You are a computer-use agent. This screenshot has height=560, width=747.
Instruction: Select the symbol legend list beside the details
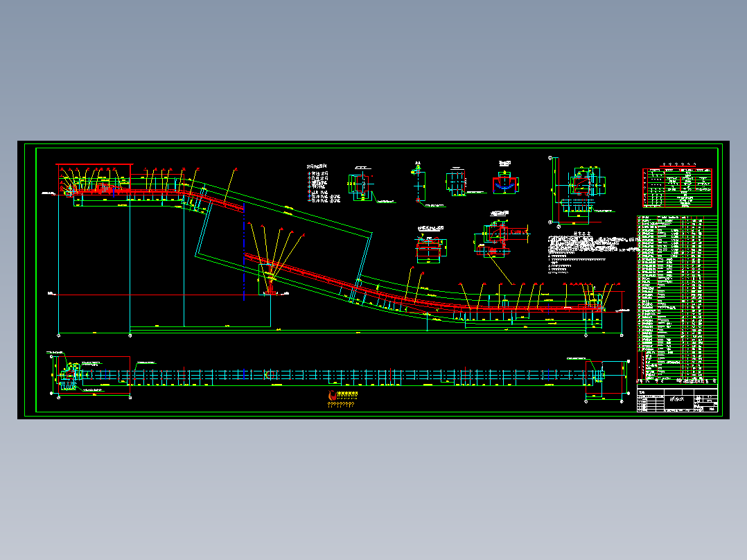click(324, 184)
